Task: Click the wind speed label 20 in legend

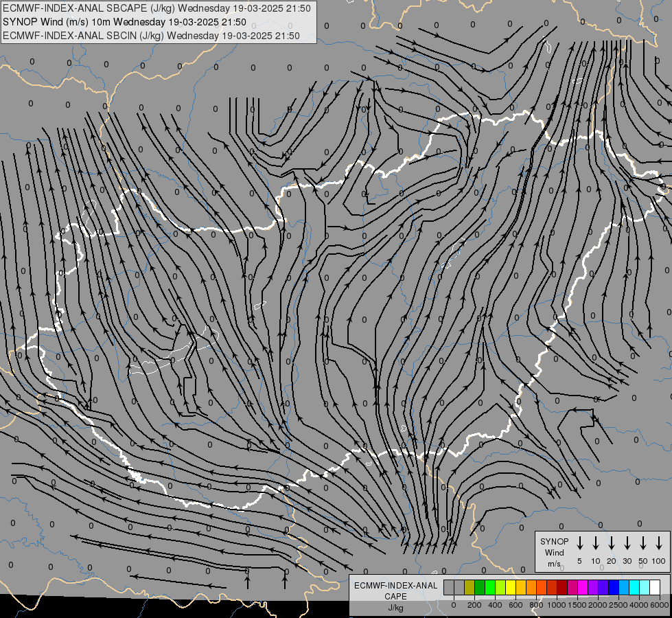Action: click(x=611, y=561)
